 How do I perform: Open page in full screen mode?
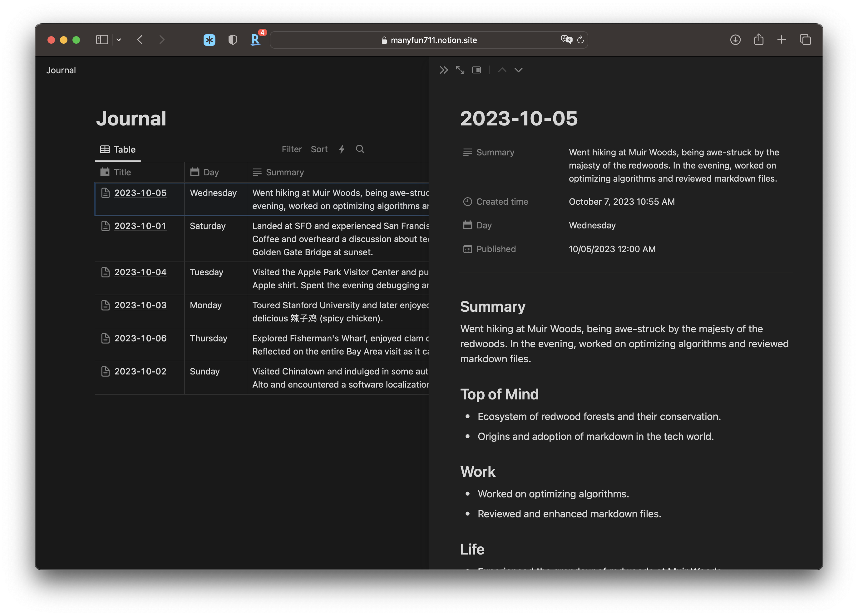(x=460, y=70)
